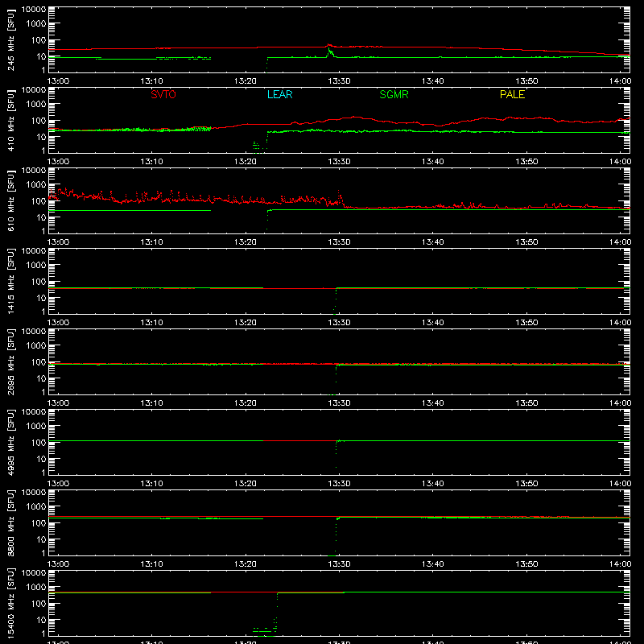Click 13:10 time label under 610 MHz plot

(152, 242)
